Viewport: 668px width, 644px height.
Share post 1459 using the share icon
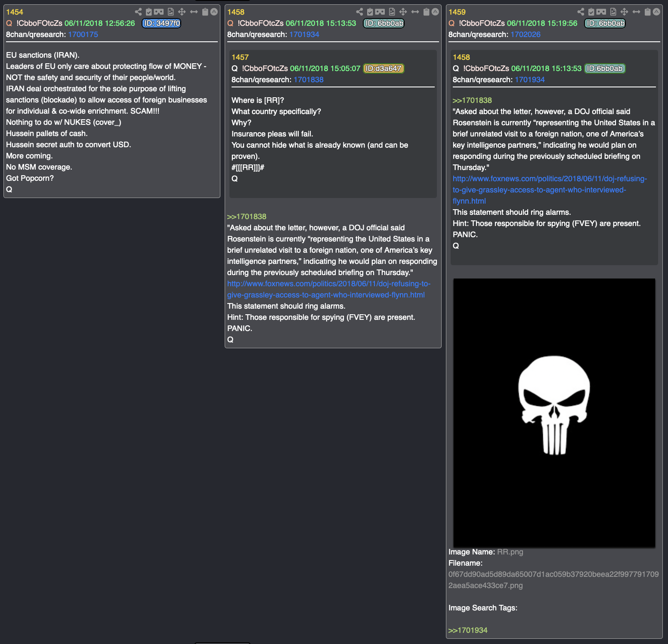pyautogui.click(x=581, y=12)
